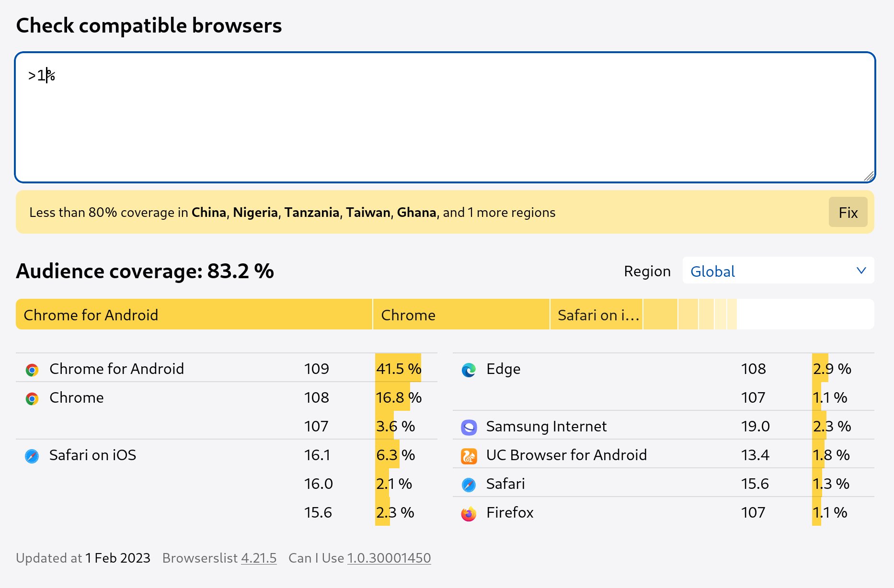Open the Can I Use 1.0.30001450 link
Image resolution: width=894 pixels, height=588 pixels.
pyautogui.click(x=389, y=558)
